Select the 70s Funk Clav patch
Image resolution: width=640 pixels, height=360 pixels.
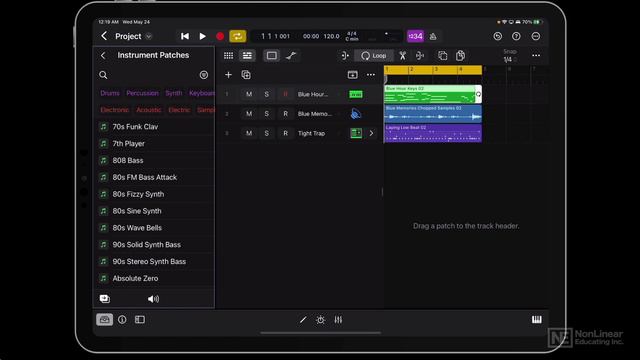tap(153, 127)
